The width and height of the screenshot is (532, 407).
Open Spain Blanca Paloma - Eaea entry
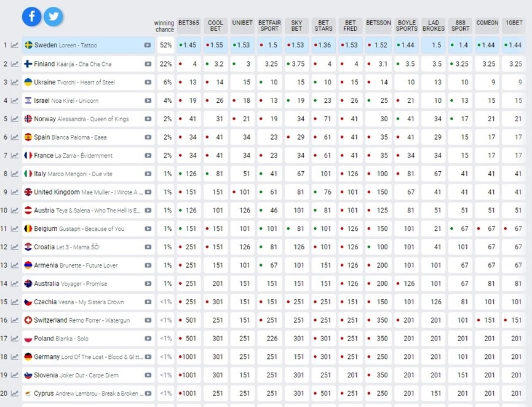tap(88, 137)
